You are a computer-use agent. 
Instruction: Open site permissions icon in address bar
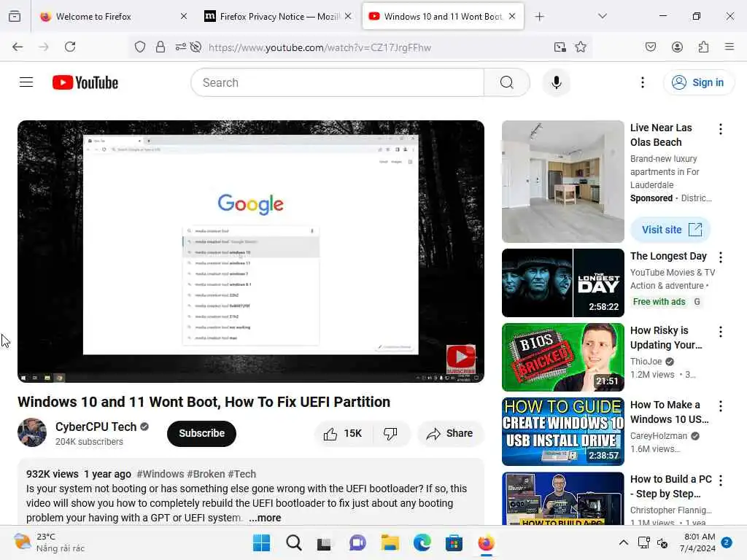[181, 47]
